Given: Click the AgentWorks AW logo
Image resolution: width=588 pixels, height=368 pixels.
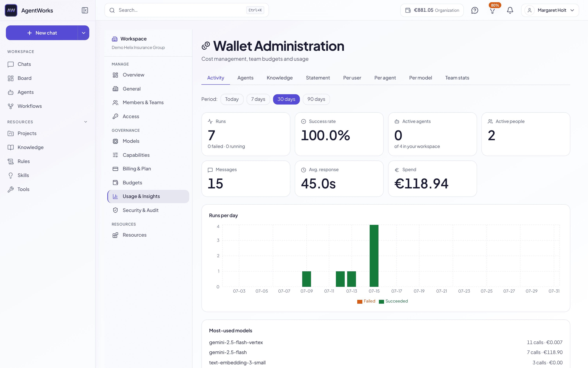Looking at the screenshot, I should coord(11,10).
